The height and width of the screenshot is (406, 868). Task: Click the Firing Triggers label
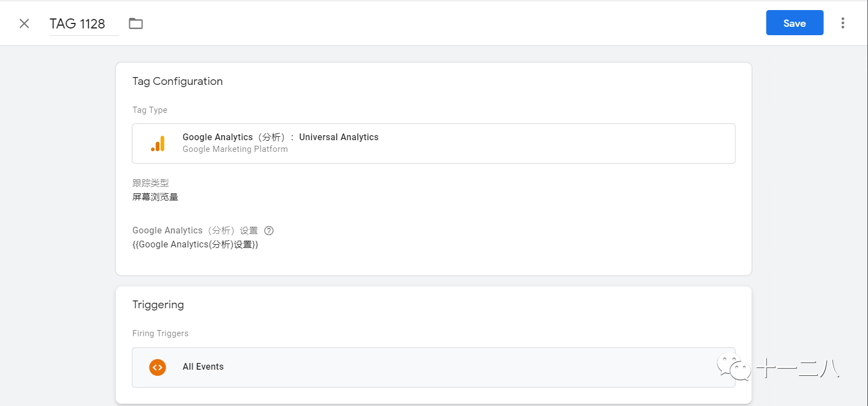161,333
